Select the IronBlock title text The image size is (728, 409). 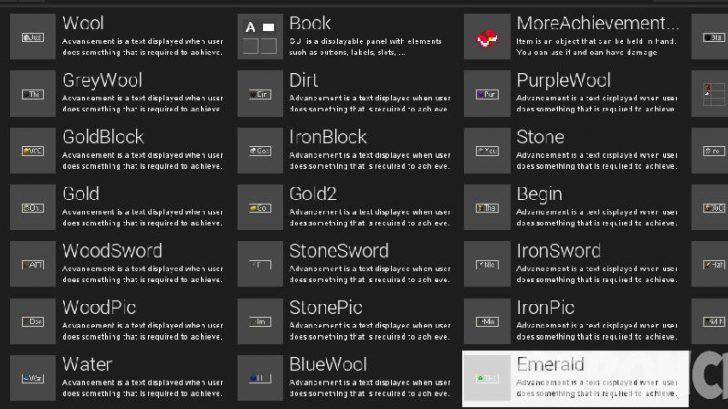[328, 137]
